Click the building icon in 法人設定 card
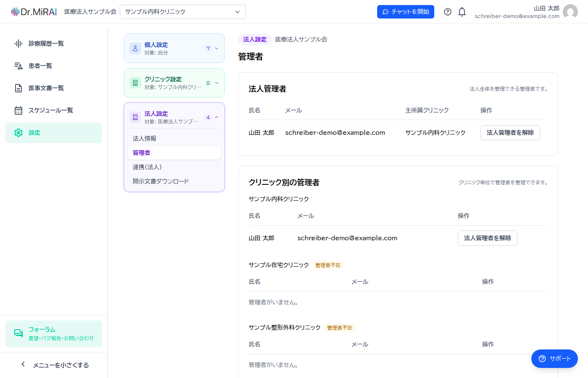588x378 pixels. pyautogui.click(x=135, y=117)
